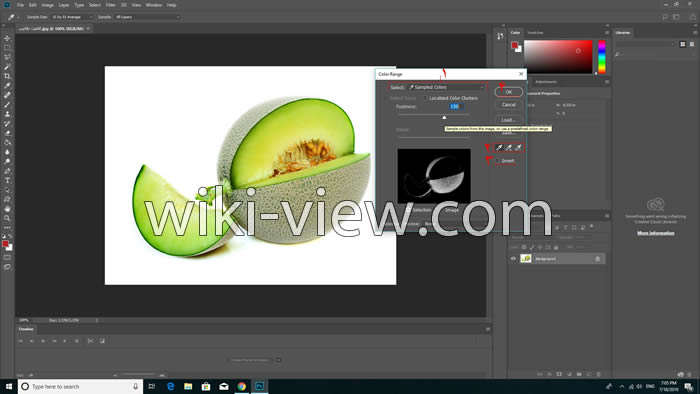The width and height of the screenshot is (700, 394).
Task: Open the Timeline panel options menu
Action: pos(488,329)
